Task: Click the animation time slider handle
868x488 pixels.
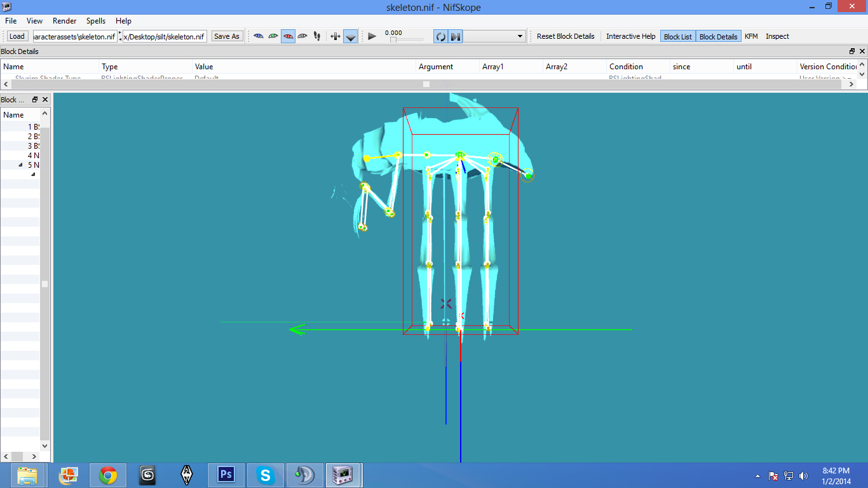Action: coord(393,40)
